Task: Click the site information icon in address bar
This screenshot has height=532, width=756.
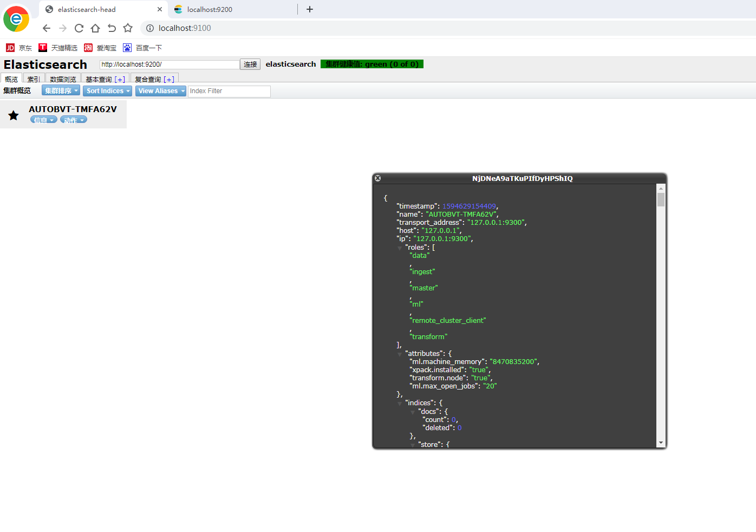Action: point(150,28)
